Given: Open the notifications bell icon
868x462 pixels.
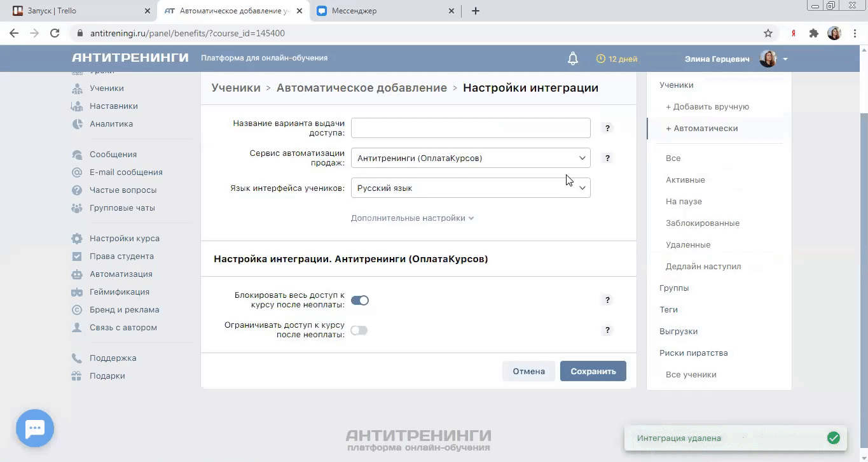Looking at the screenshot, I should pos(573,59).
